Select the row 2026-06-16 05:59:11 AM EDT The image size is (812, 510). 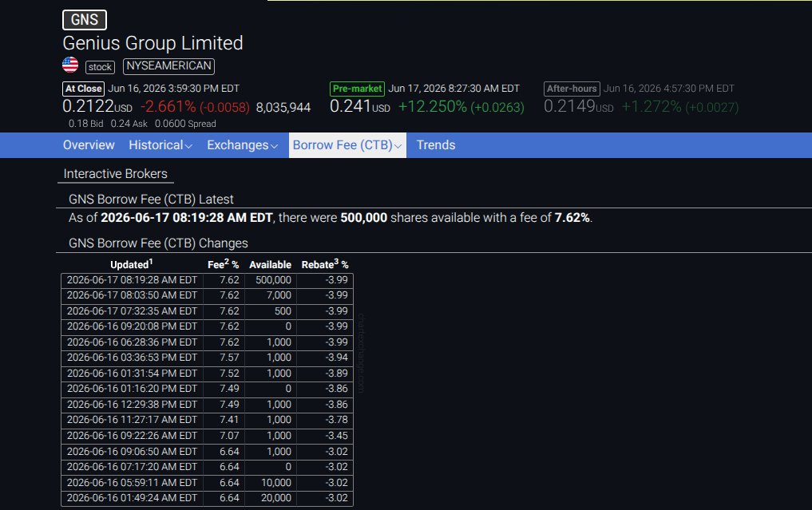(207, 483)
